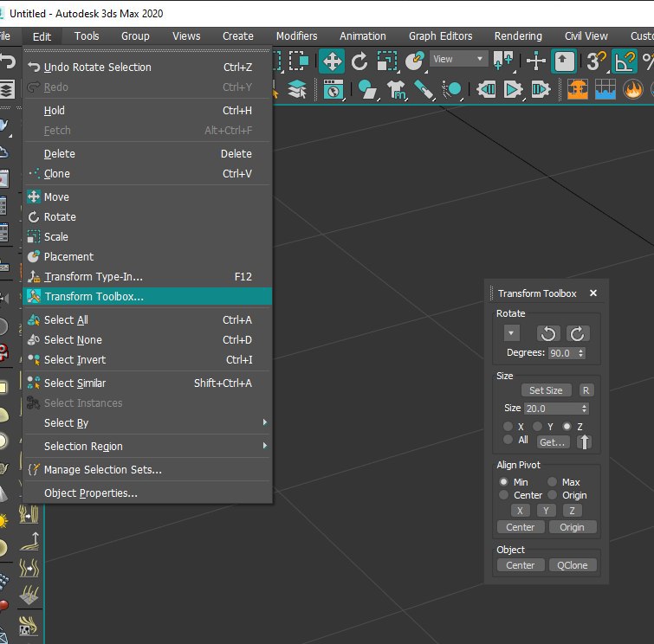Screen dimensions: 654x644
Task: Click the Populate shirt figure icon
Action: point(396,89)
